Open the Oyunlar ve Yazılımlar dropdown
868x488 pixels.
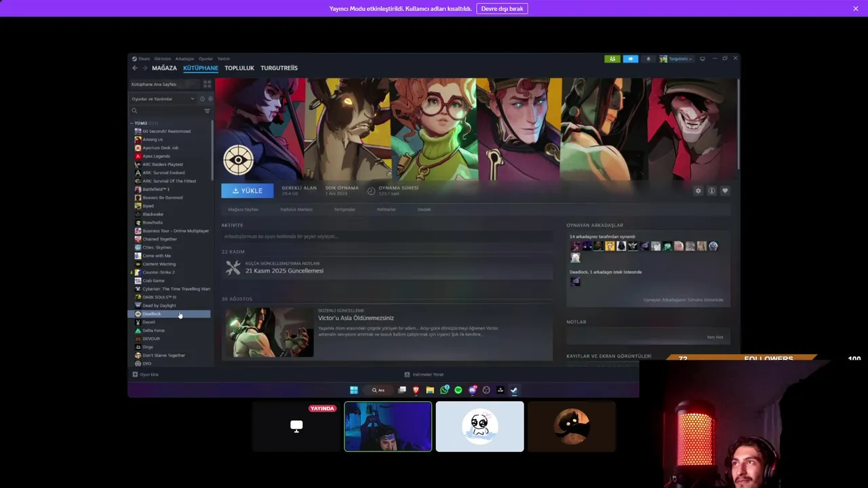click(x=163, y=99)
